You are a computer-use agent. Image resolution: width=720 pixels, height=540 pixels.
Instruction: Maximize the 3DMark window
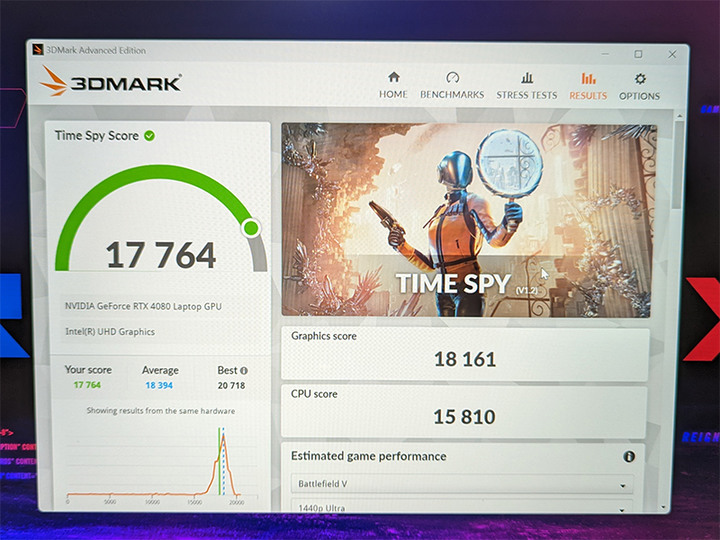[x=638, y=54]
